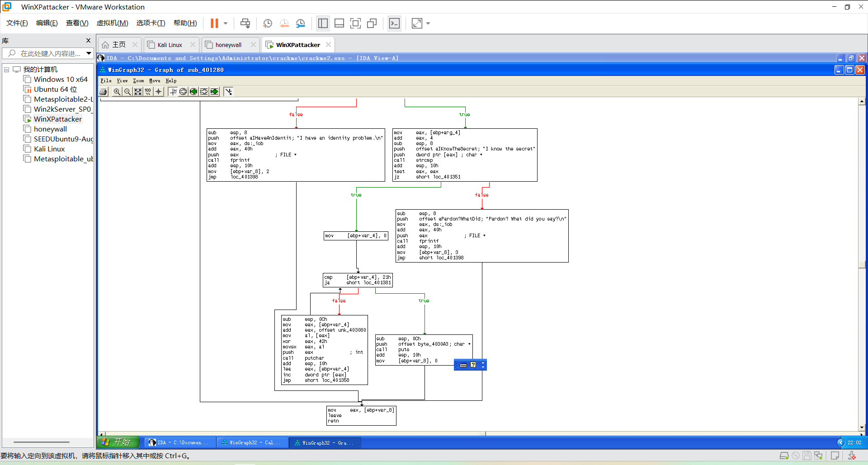The width and height of the screenshot is (868, 465).
Task: Click the 开始 Start button
Action: tap(118, 442)
